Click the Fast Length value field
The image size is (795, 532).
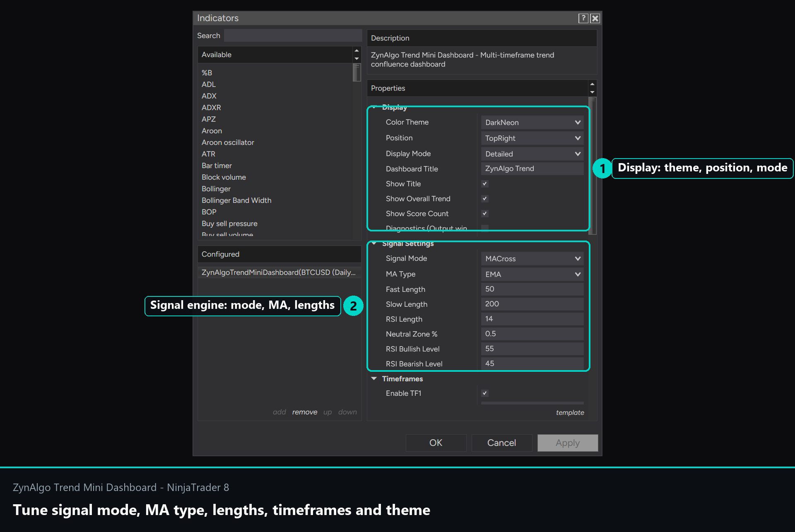(532, 289)
